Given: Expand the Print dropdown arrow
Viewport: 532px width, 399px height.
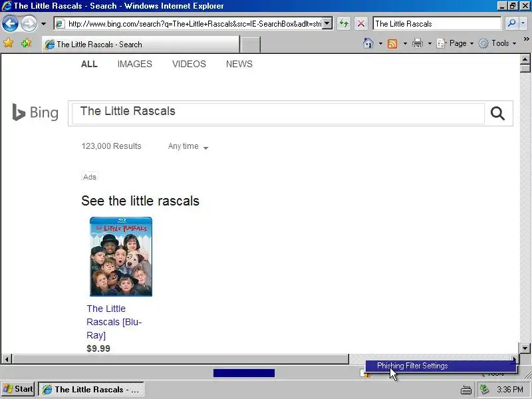Looking at the screenshot, I should 430,43.
